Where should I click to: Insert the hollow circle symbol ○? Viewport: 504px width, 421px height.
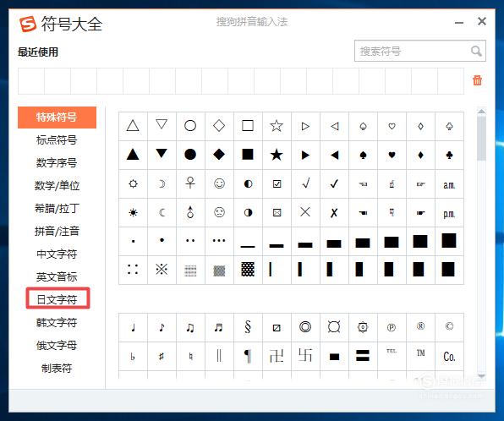tap(190, 126)
